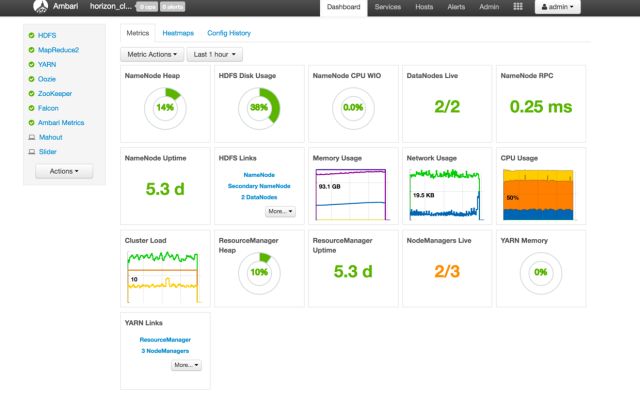The image size is (640, 398).
Task: Open the MapReduce2 service link
Action: click(x=58, y=50)
